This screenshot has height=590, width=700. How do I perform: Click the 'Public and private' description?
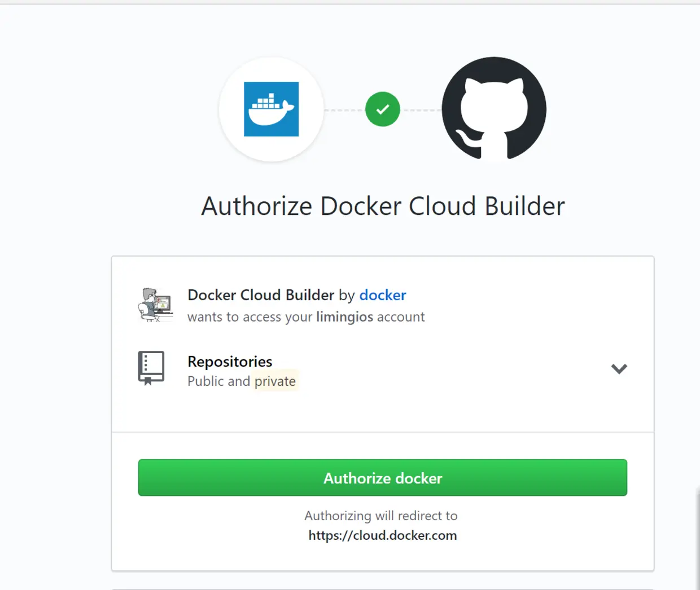click(242, 381)
